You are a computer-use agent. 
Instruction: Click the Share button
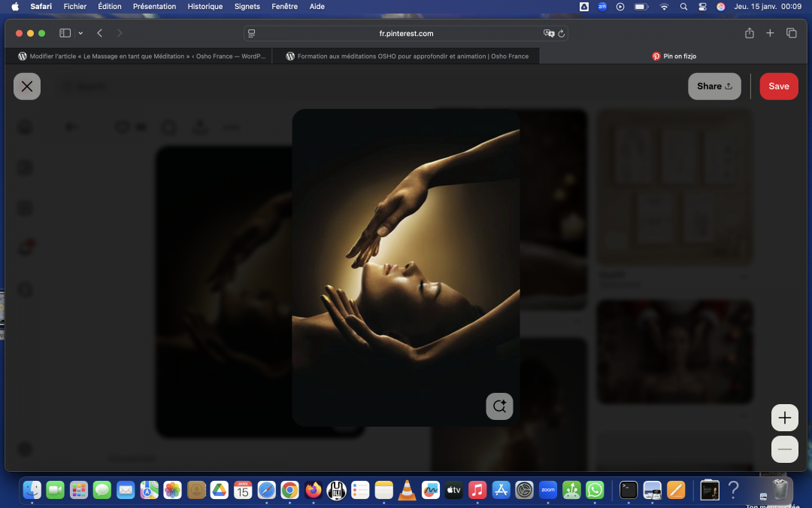click(x=714, y=87)
